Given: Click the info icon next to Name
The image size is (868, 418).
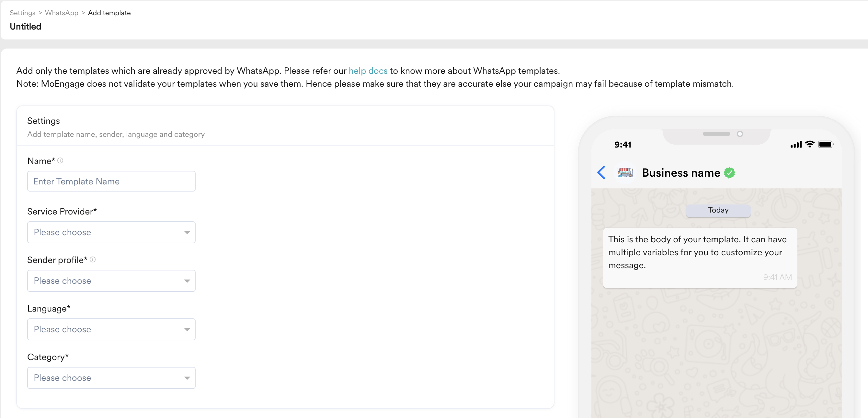Looking at the screenshot, I should pyautogui.click(x=60, y=160).
